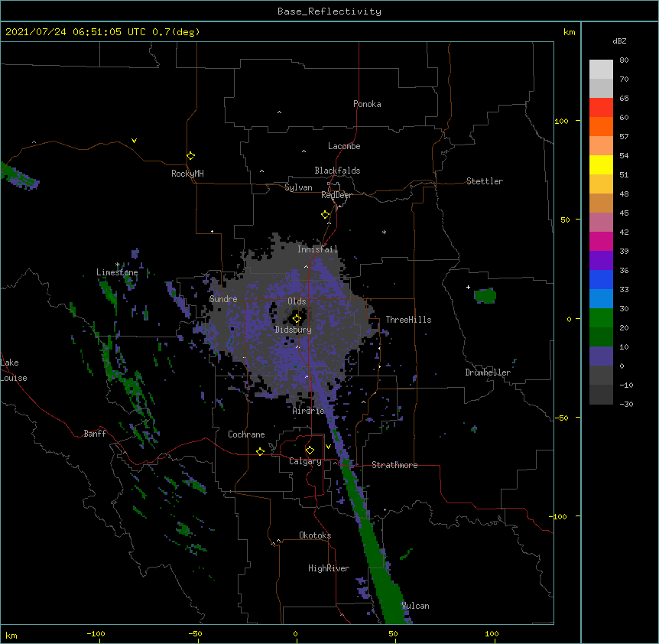Viewport: 659px width, 644px height.
Task: Pick the purple swatch between 39 and 36 dBZ
Action: tap(601, 261)
